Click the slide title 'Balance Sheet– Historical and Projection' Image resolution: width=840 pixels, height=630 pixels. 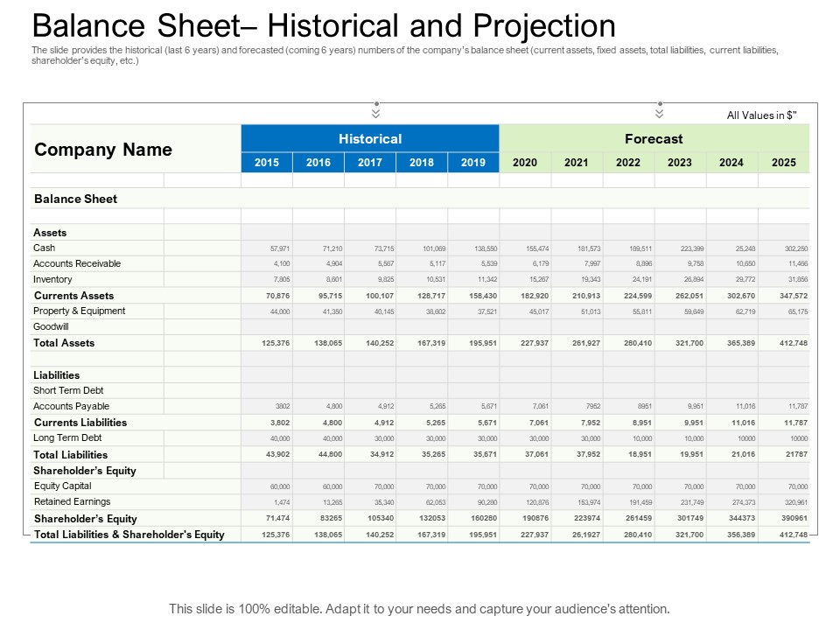click(x=324, y=25)
